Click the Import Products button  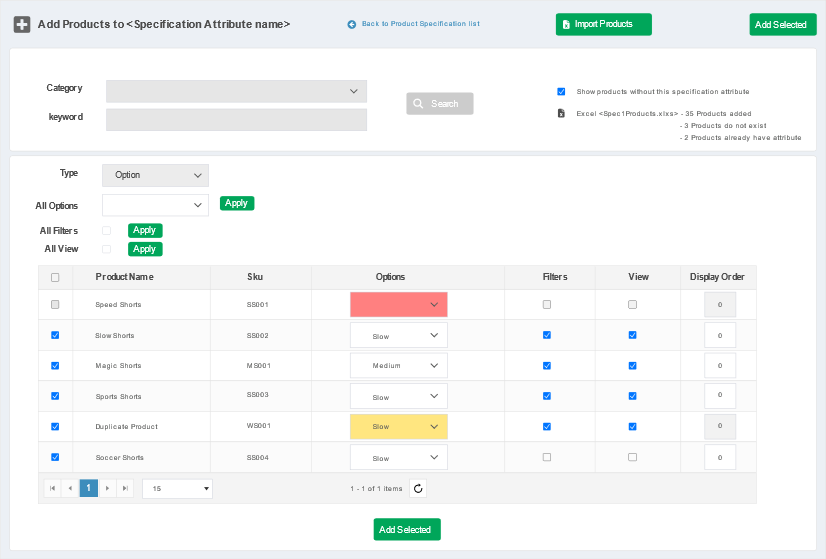point(603,24)
